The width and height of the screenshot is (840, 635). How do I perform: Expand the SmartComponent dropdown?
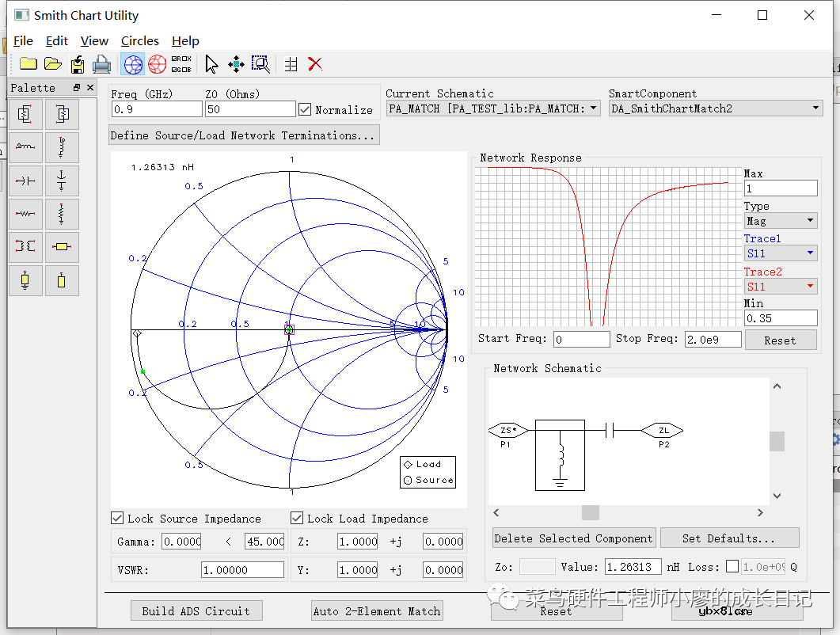(x=716, y=108)
